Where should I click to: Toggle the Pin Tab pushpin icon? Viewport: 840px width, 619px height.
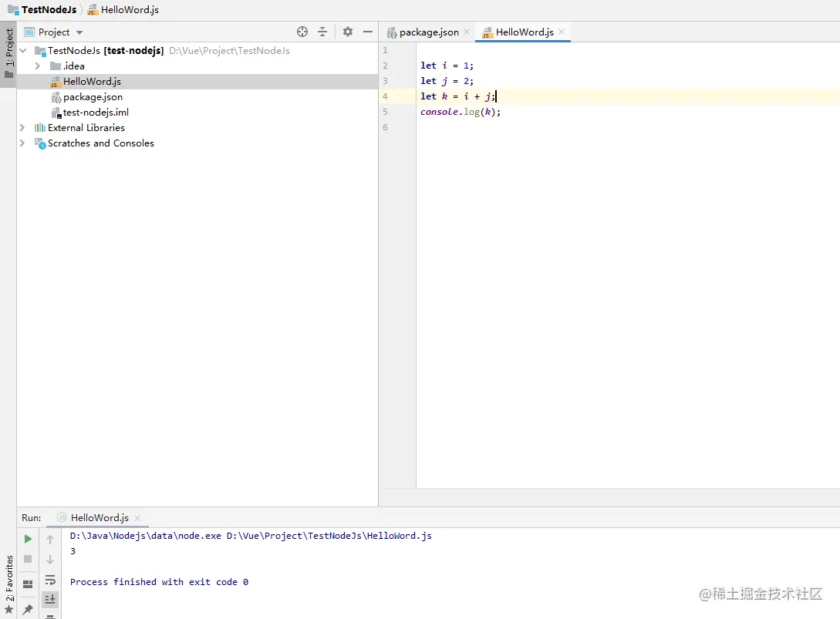tap(28, 609)
